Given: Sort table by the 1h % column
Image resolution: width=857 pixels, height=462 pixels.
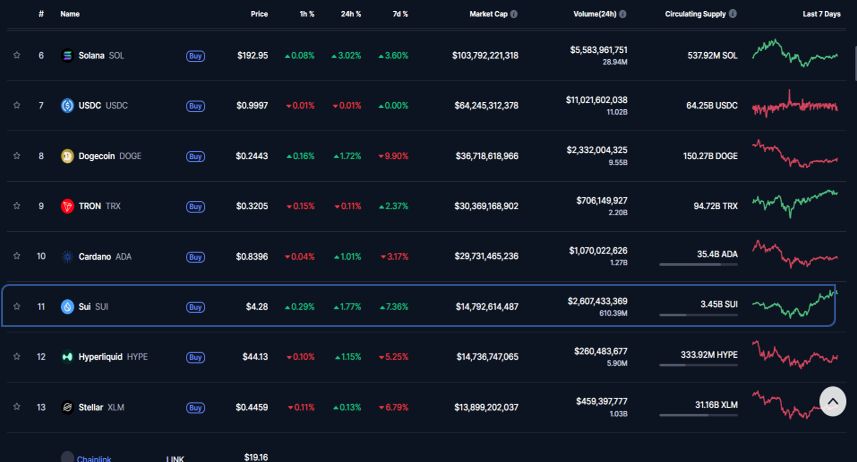Looking at the screenshot, I should 307,14.
